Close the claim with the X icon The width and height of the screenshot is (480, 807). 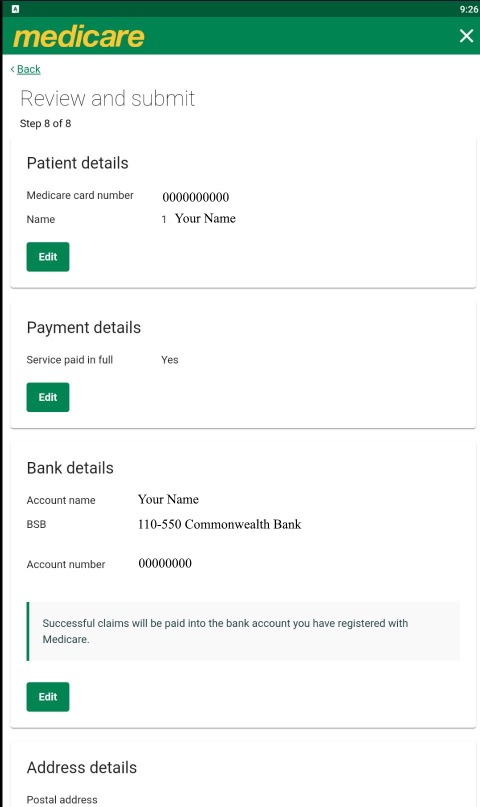click(x=466, y=36)
